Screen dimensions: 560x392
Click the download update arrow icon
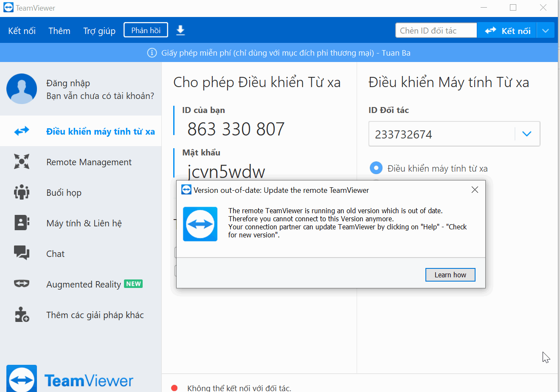coord(180,30)
